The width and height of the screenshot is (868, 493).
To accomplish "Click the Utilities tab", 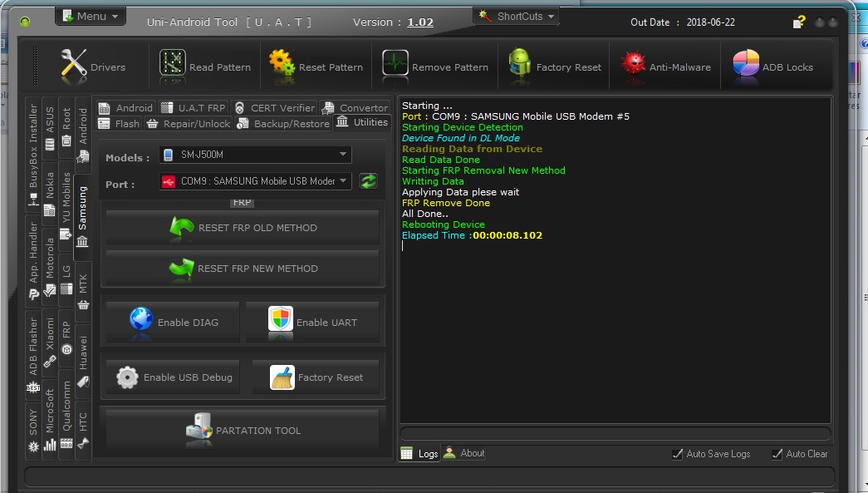I will click(362, 122).
